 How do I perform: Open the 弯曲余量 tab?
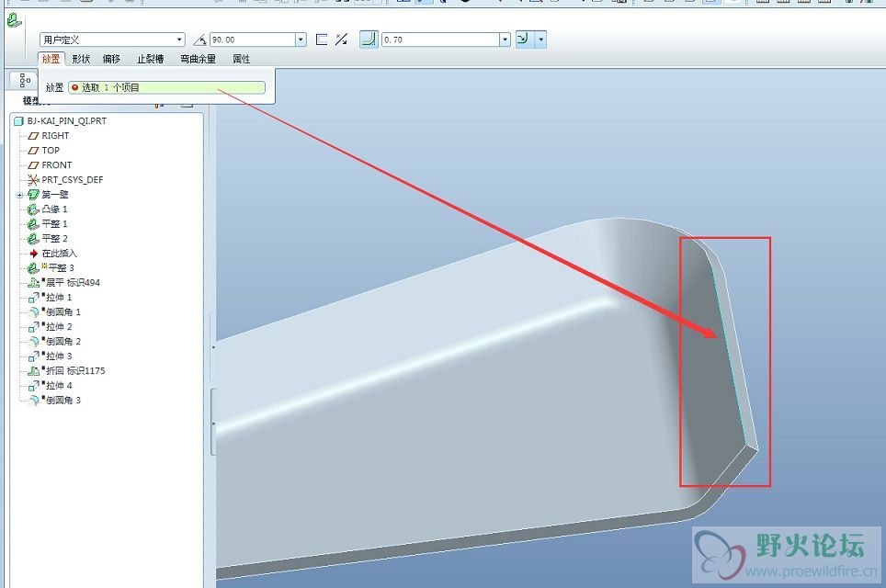(x=198, y=59)
